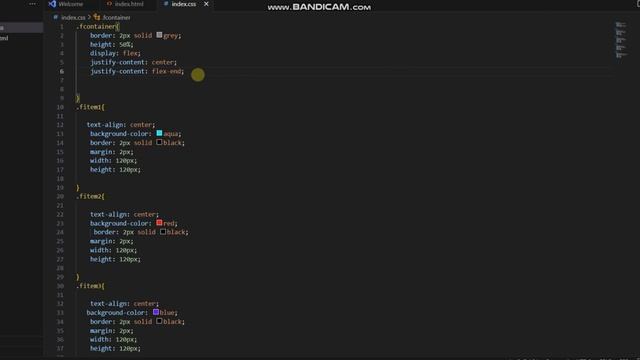Viewport: 640px width, 360px height.
Task: Open the red color swatch picker
Action: point(159,223)
